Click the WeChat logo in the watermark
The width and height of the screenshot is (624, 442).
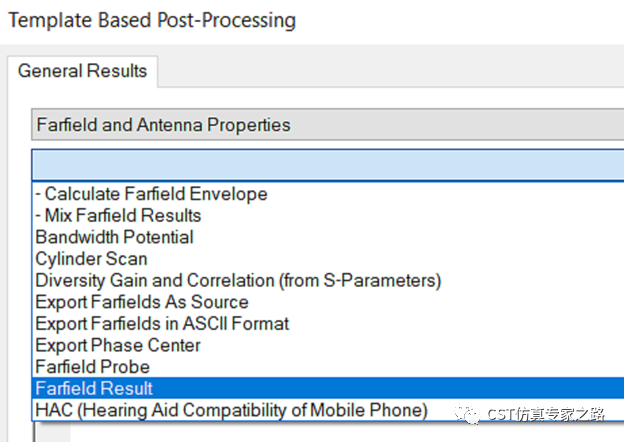[x=467, y=414]
